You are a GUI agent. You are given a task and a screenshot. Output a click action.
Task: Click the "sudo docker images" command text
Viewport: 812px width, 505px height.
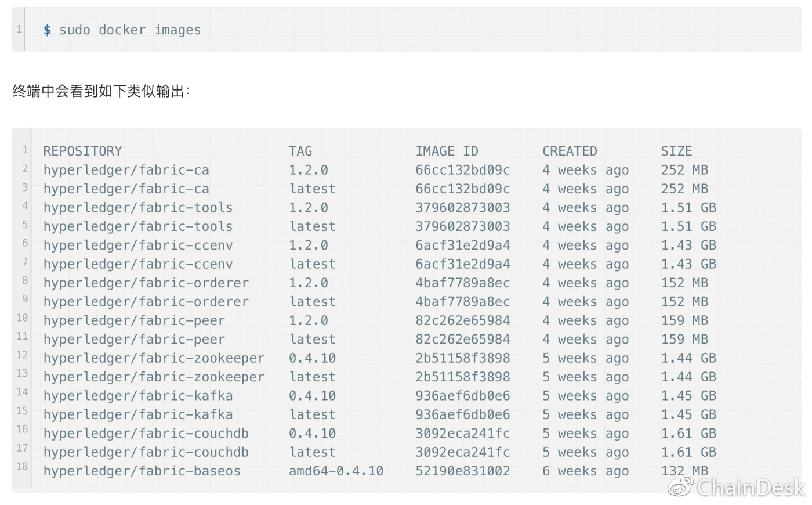point(130,30)
